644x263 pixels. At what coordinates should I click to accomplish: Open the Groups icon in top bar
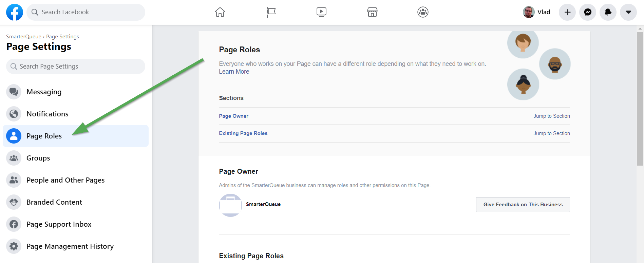tap(423, 12)
